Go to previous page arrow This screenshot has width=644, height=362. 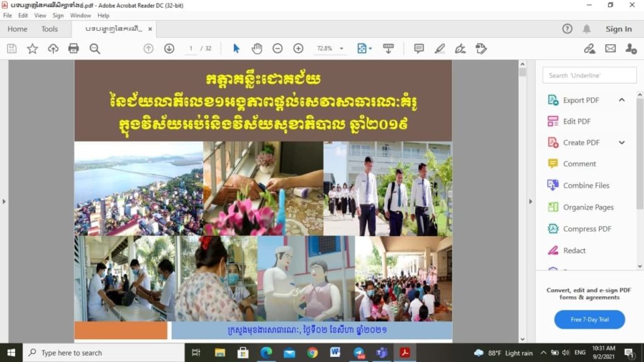(x=148, y=48)
